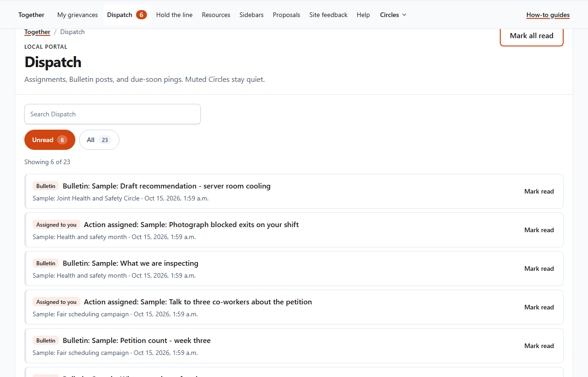Mark read the Petition count week three bulletin
The height and width of the screenshot is (377, 588).
[539, 346]
